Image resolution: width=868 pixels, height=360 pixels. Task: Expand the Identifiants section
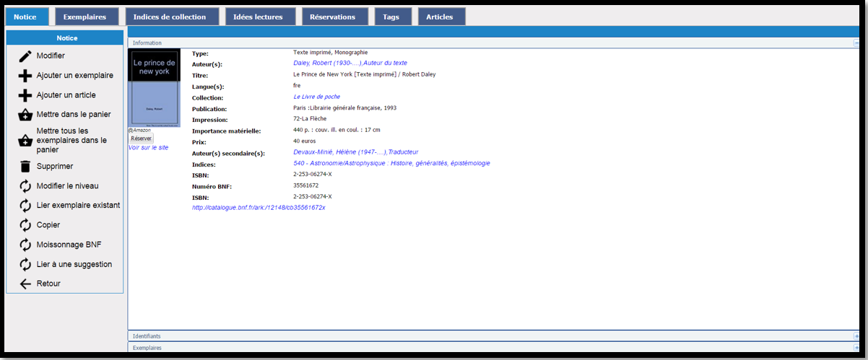[x=856, y=336]
